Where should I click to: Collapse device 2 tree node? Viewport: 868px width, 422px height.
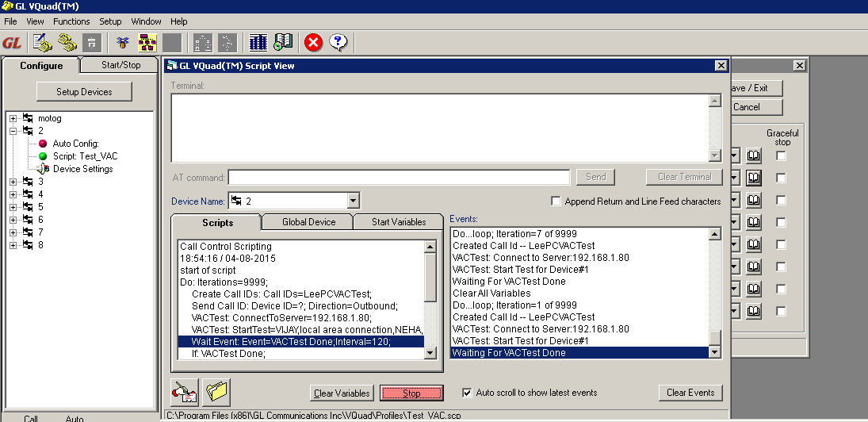coord(13,131)
